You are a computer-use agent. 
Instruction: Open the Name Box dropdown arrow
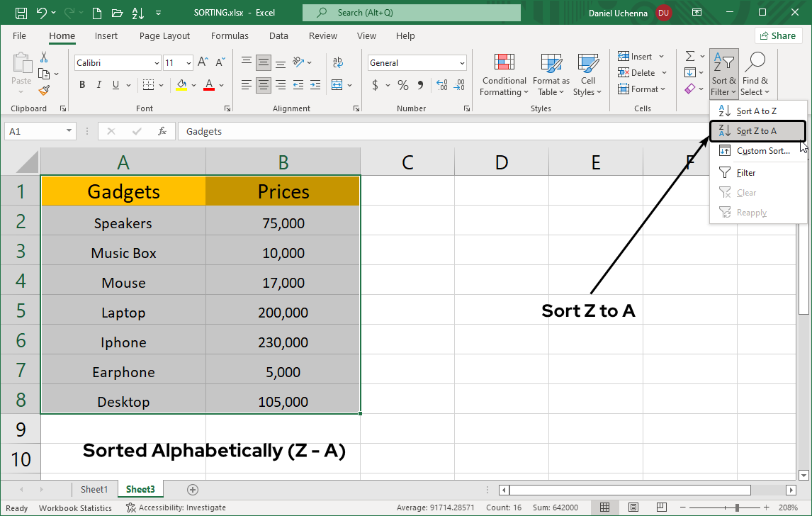coord(69,131)
